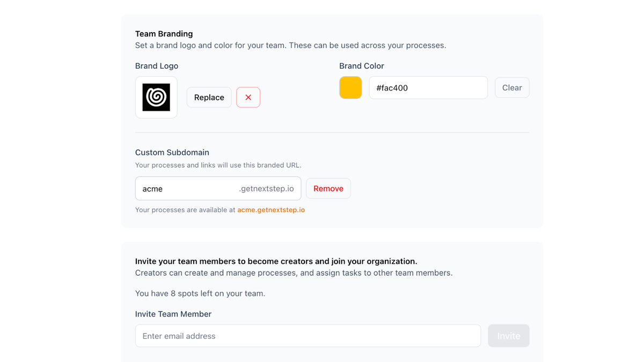The image size is (644, 362).
Task: Click the acme subdomain text field
Action: tap(182, 188)
